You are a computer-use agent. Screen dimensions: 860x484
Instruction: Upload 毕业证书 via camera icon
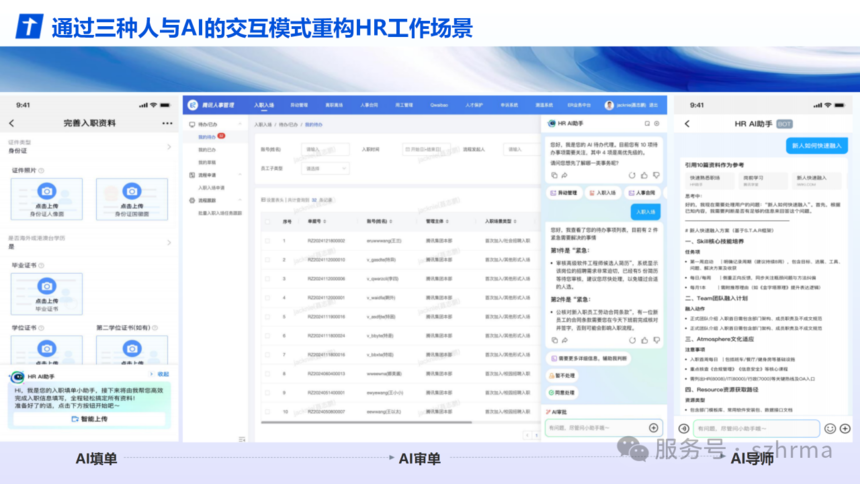(46, 284)
